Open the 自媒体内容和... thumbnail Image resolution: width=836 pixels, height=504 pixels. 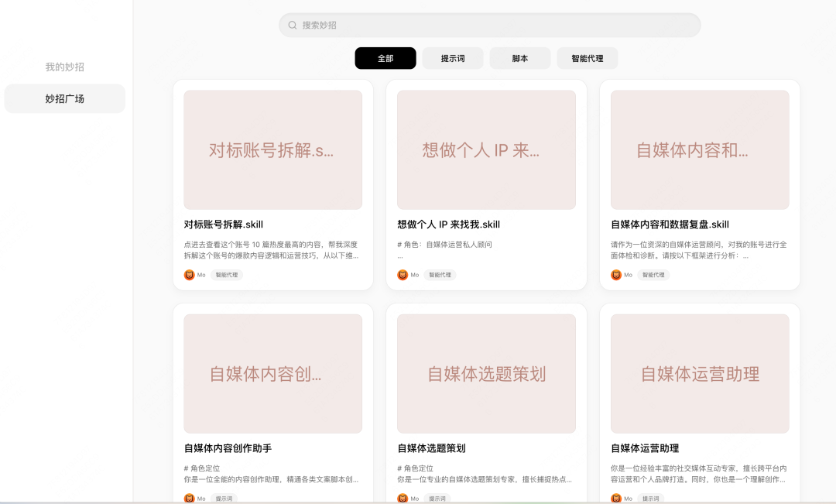[x=700, y=150]
